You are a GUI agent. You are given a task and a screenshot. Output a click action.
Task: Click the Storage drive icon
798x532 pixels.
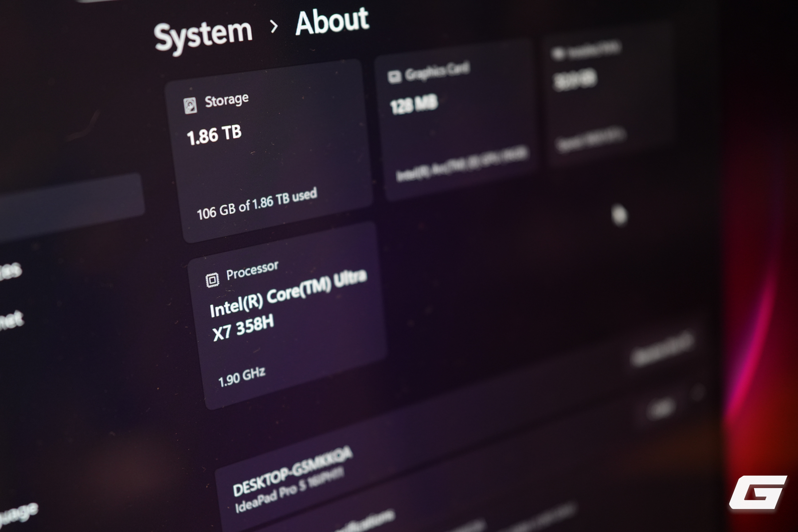coord(190,106)
